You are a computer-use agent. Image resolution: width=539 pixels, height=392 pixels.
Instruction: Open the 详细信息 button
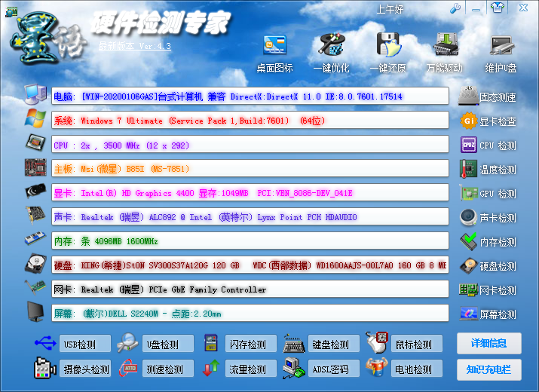[x=488, y=343]
